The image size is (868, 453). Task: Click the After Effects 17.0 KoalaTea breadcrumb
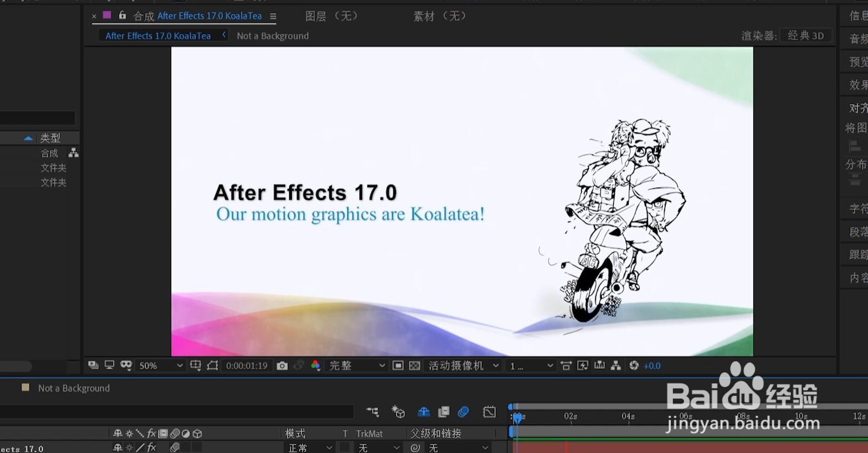coord(158,35)
